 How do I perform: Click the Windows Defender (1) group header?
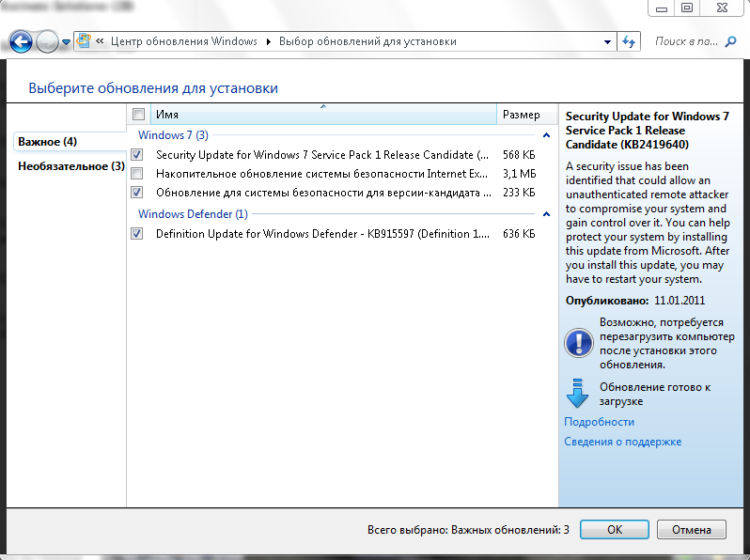(x=193, y=214)
